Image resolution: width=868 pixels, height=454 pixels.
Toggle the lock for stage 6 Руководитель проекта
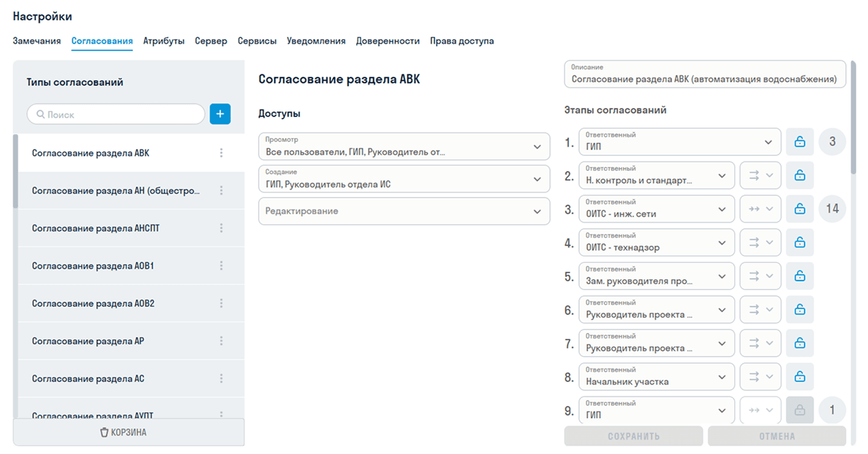point(800,309)
